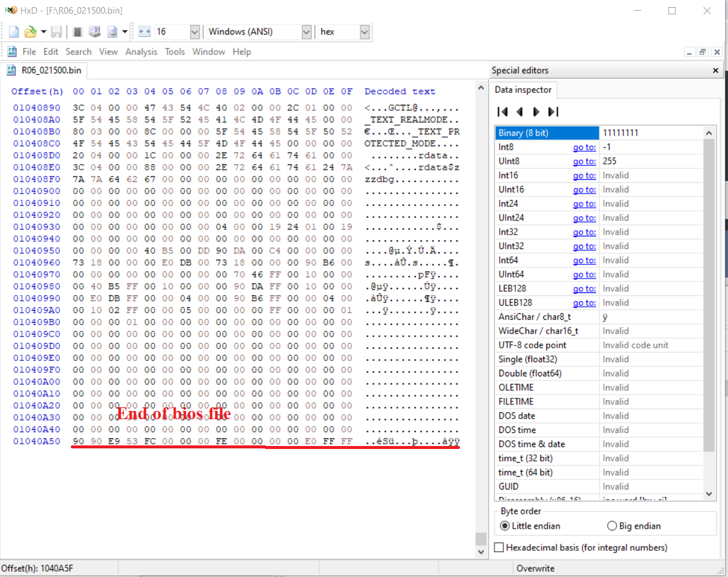Go to next byte in Data inspector
The image size is (728, 577).
pyautogui.click(x=536, y=112)
